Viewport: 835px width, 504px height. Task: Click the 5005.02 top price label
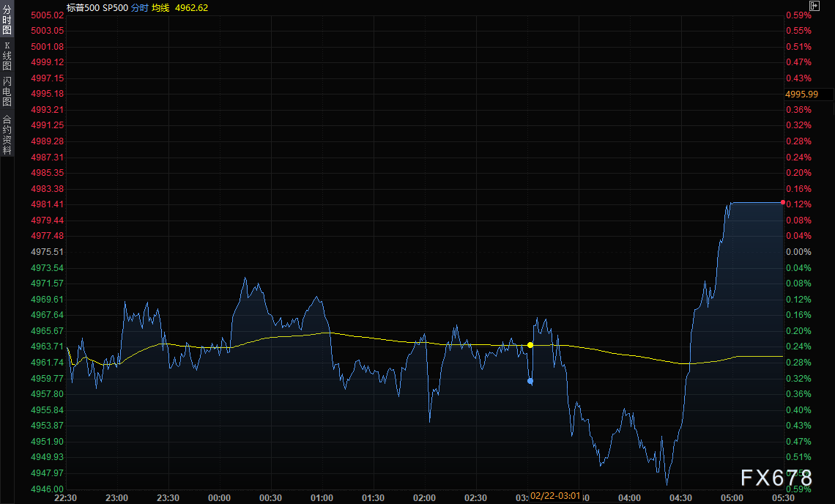(x=48, y=15)
